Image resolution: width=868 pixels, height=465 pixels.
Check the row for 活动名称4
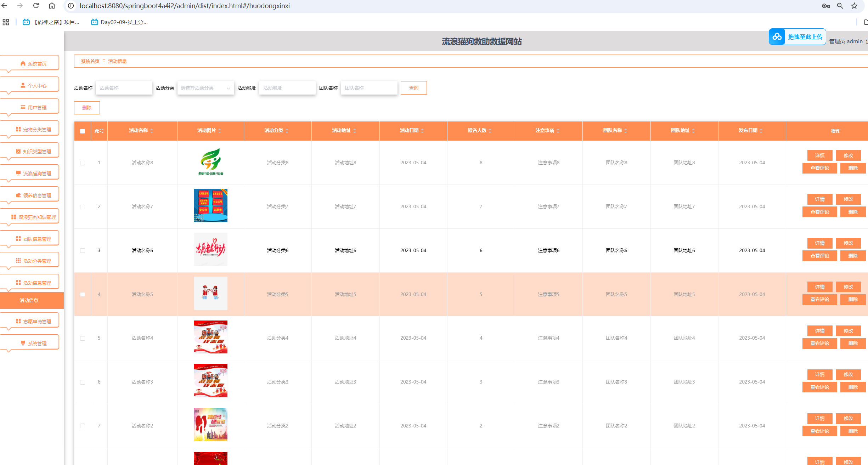point(83,338)
